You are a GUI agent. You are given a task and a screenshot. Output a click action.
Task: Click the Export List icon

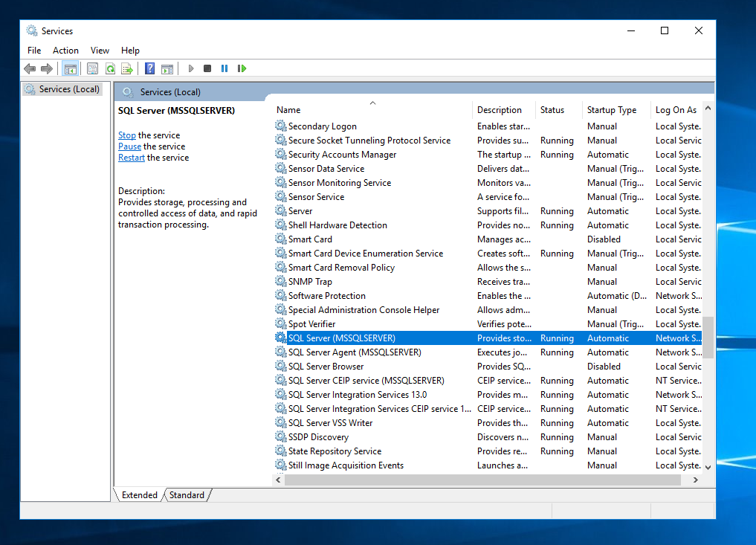pos(127,68)
